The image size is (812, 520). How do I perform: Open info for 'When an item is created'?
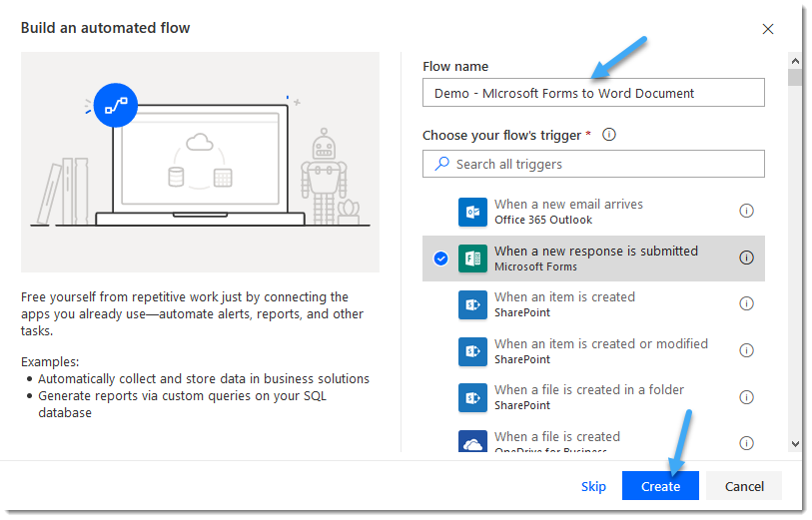point(746,303)
